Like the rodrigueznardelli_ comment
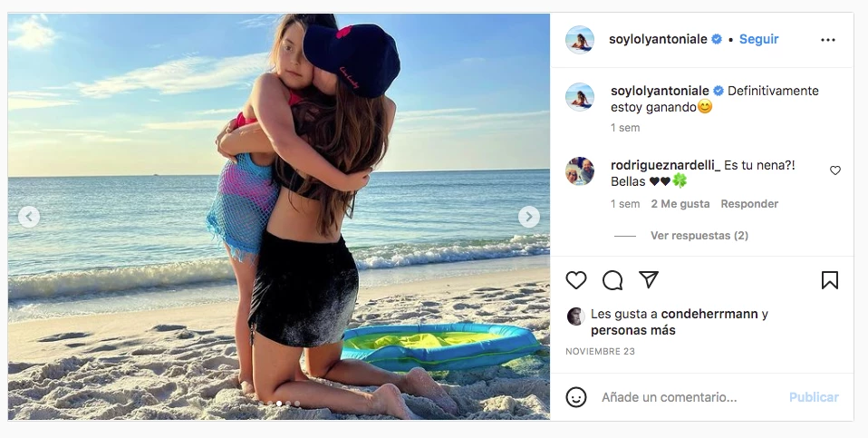The image size is (868, 438). (835, 170)
